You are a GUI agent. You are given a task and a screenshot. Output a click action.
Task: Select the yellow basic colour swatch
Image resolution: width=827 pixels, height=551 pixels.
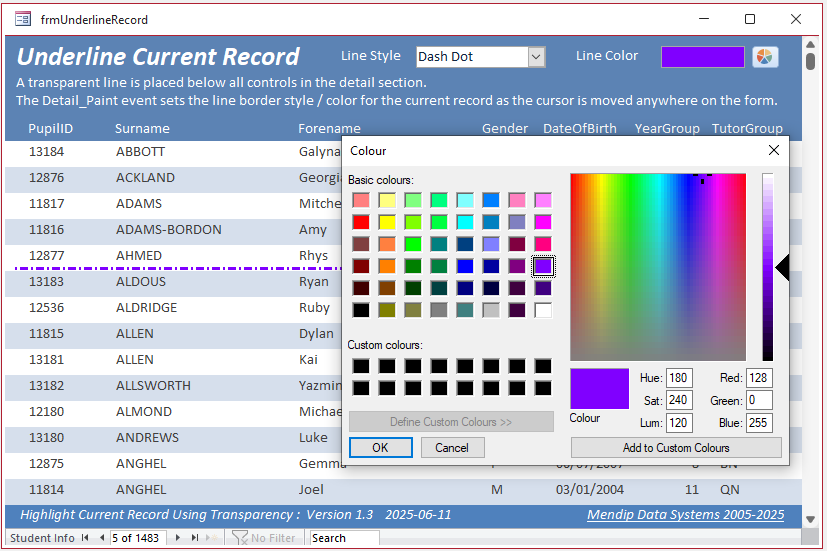pyautogui.click(x=387, y=223)
